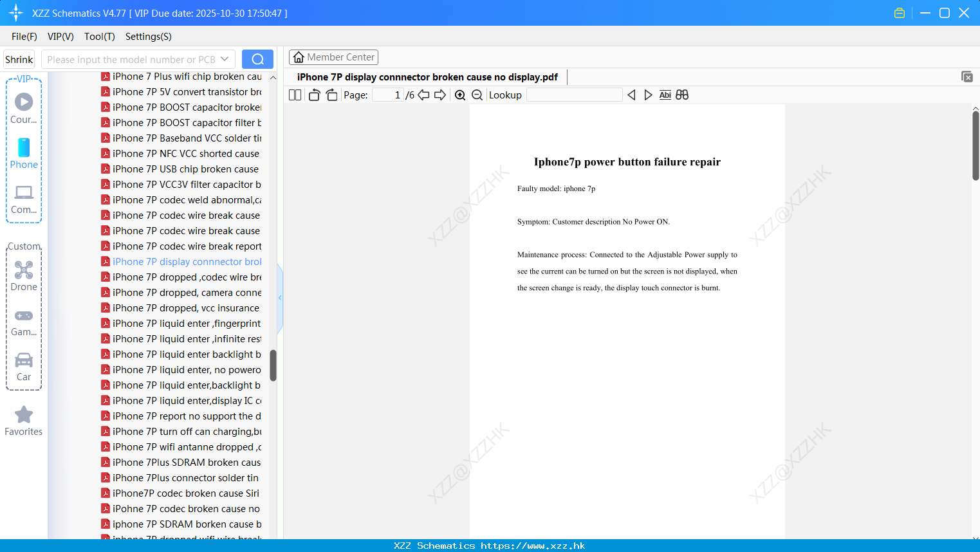This screenshot has width=980, height=552.
Task: Open 'iPhone 7Plus SDRAM broken' file
Action: click(x=181, y=463)
